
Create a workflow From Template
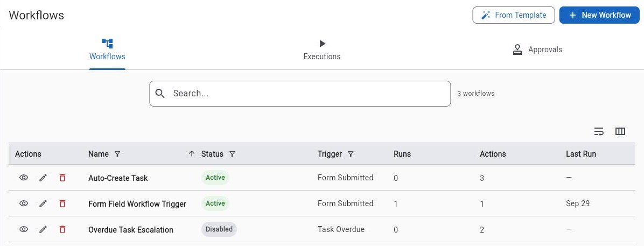[513, 15]
